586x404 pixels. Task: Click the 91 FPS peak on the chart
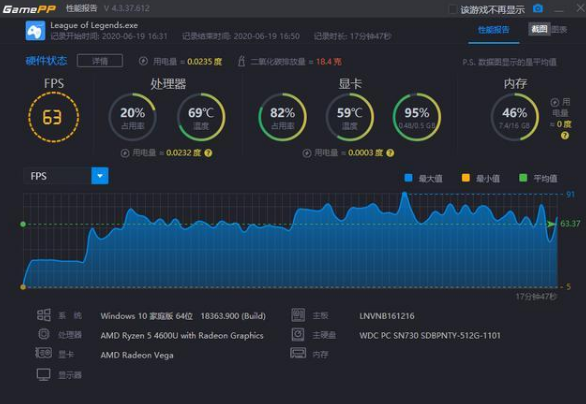(404, 194)
